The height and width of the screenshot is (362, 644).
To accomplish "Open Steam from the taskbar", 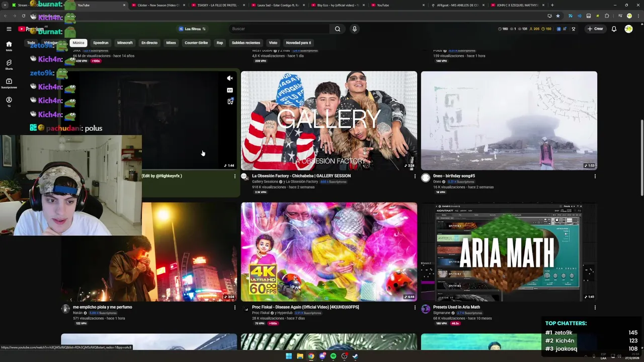I will click(355, 356).
